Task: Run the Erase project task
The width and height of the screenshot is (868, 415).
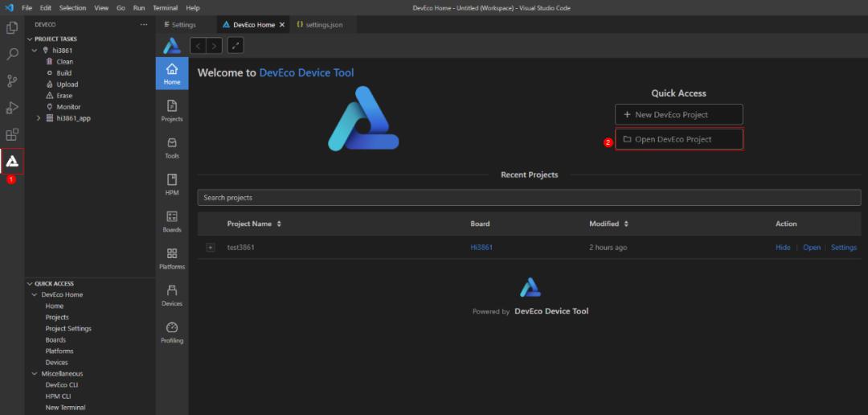Action: [64, 96]
